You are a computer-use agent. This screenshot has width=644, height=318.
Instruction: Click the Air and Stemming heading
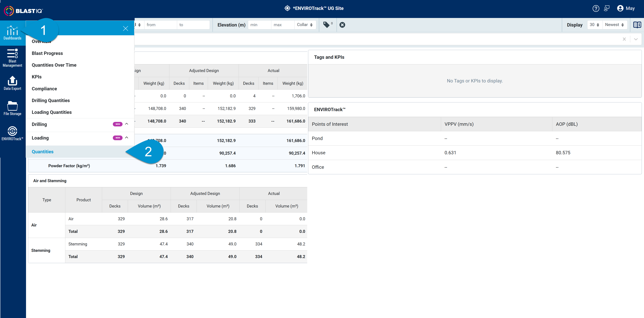50,181
